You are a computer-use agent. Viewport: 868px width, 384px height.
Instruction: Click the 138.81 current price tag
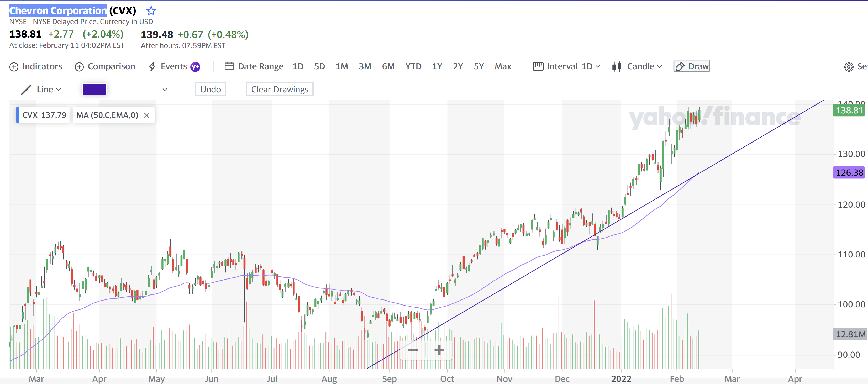point(849,111)
